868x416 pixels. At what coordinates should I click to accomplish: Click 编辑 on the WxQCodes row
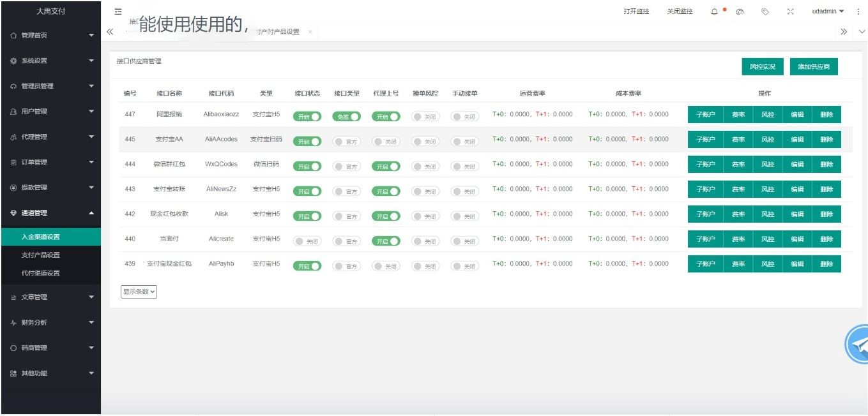point(797,164)
